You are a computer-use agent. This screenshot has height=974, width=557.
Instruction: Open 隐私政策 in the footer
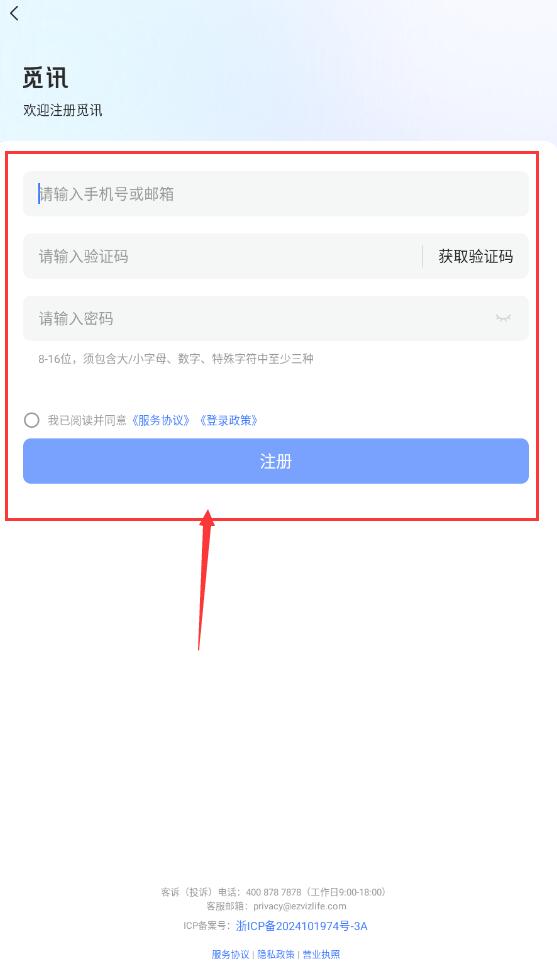click(x=276, y=954)
